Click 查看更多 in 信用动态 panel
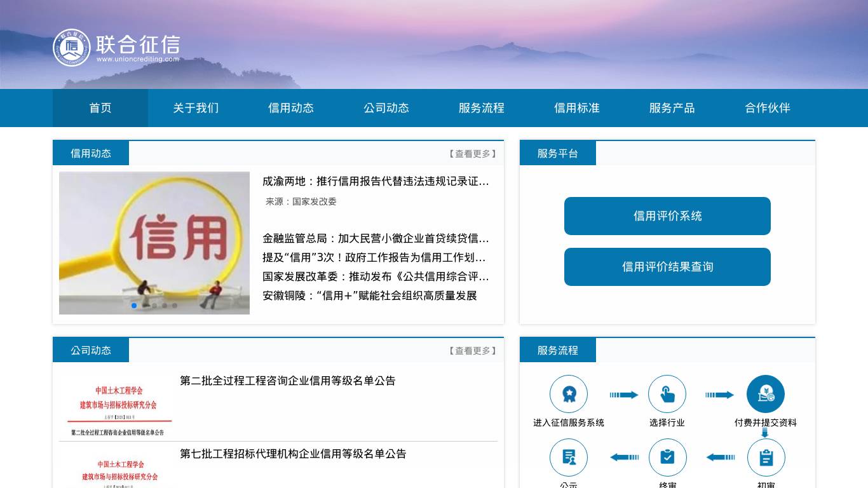This screenshot has width=868, height=488. (472, 154)
